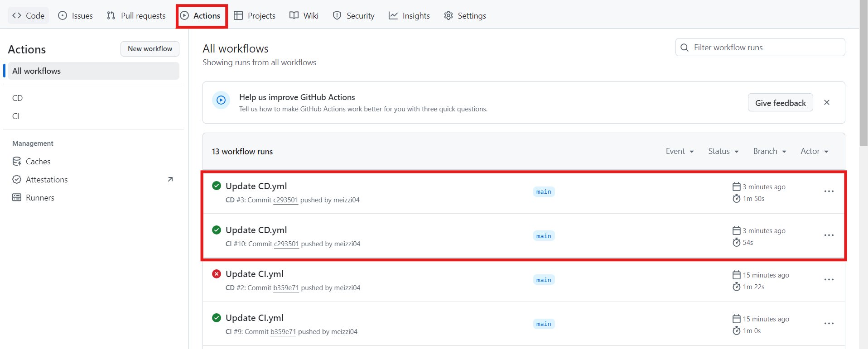Go to the Pull requests tab
Viewport: 868px width, 349px height.
click(x=136, y=15)
